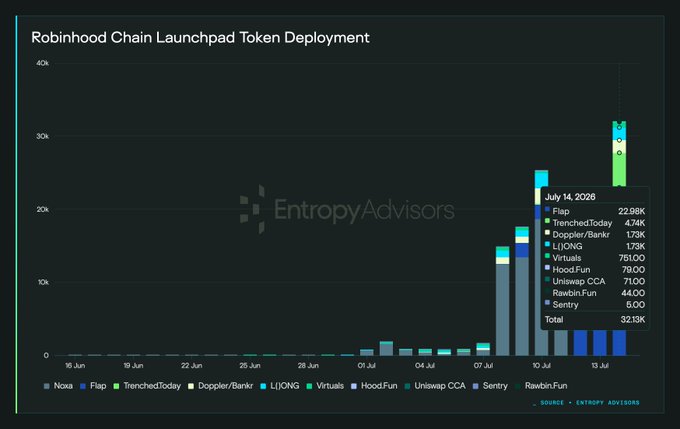
Task: Toggle Uniswap CCA in the legend
Action: point(435,386)
